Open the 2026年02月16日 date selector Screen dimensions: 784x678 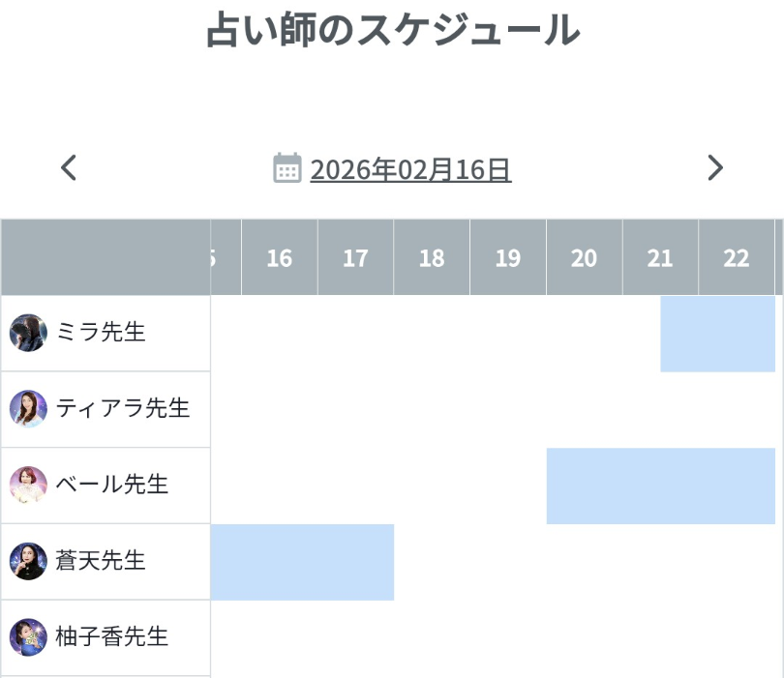point(410,168)
